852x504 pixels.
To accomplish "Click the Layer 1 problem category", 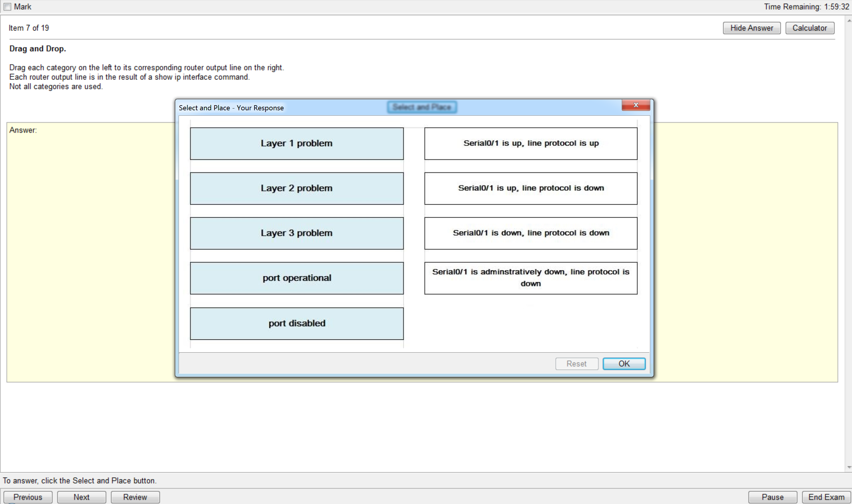I will click(297, 143).
